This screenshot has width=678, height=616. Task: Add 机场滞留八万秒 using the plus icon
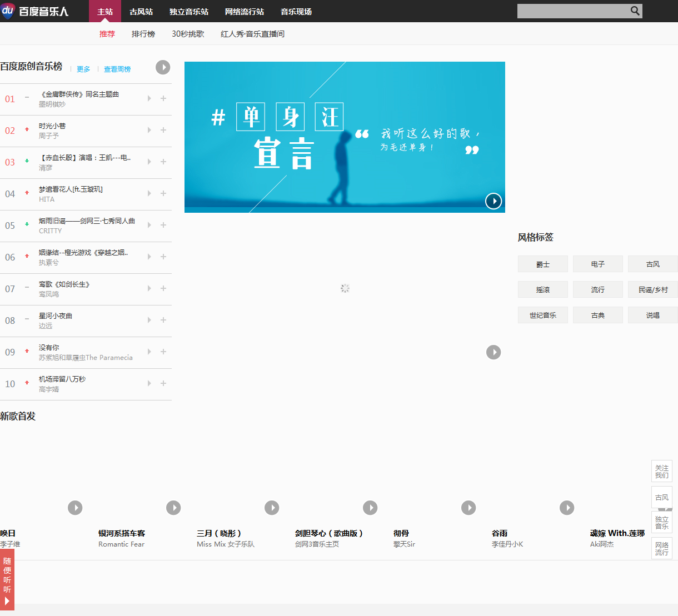(x=163, y=383)
